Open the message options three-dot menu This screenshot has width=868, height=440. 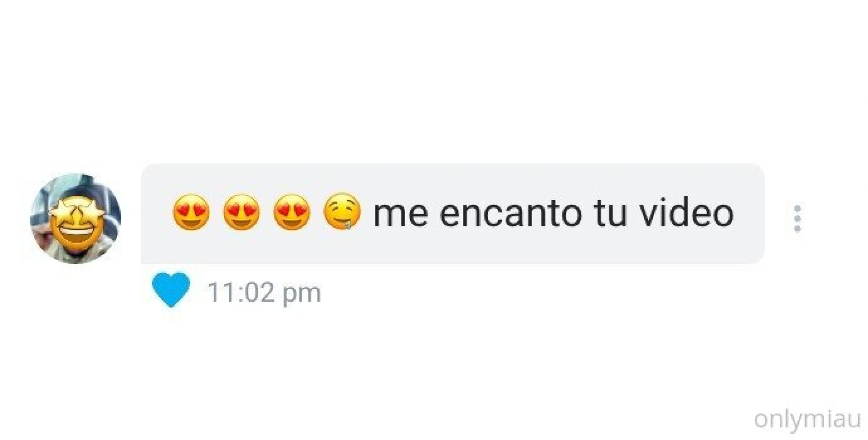[797, 219]
